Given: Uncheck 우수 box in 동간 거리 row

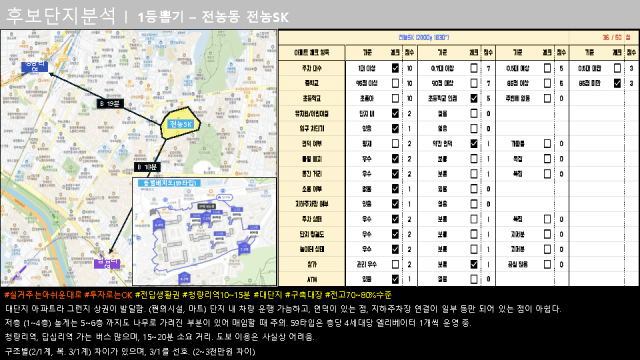Looking at the screenshot, I should point(395,174).
